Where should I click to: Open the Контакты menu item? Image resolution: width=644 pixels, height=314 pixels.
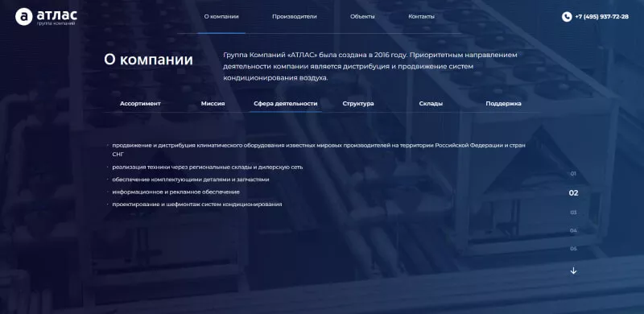[421, 17]
